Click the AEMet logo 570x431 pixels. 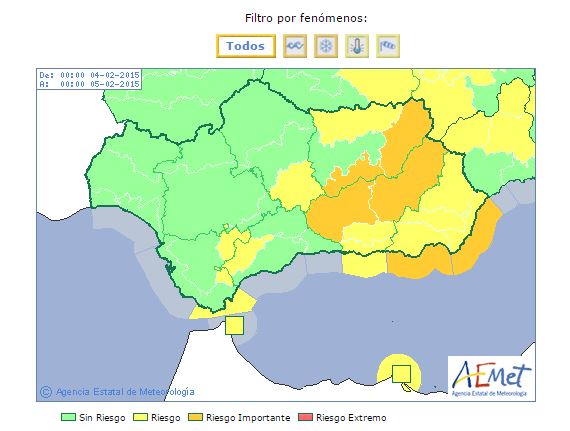(491, 378)
